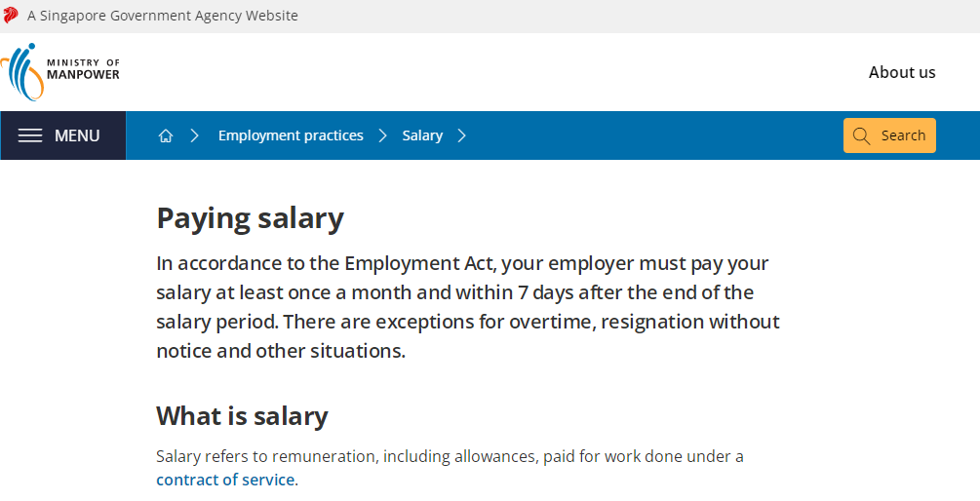Click the chevron after the home icon
980x501 pixels.
(x=194, y=135)
